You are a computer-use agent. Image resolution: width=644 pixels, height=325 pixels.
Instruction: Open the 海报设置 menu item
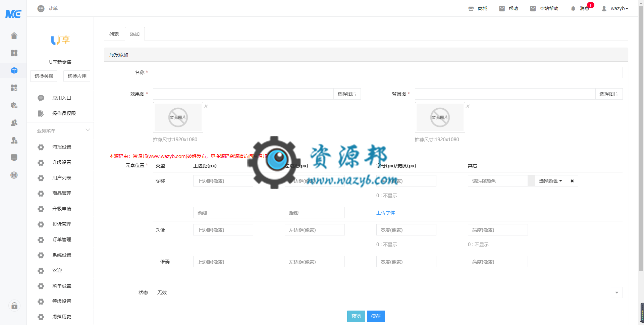click(62, 147)
